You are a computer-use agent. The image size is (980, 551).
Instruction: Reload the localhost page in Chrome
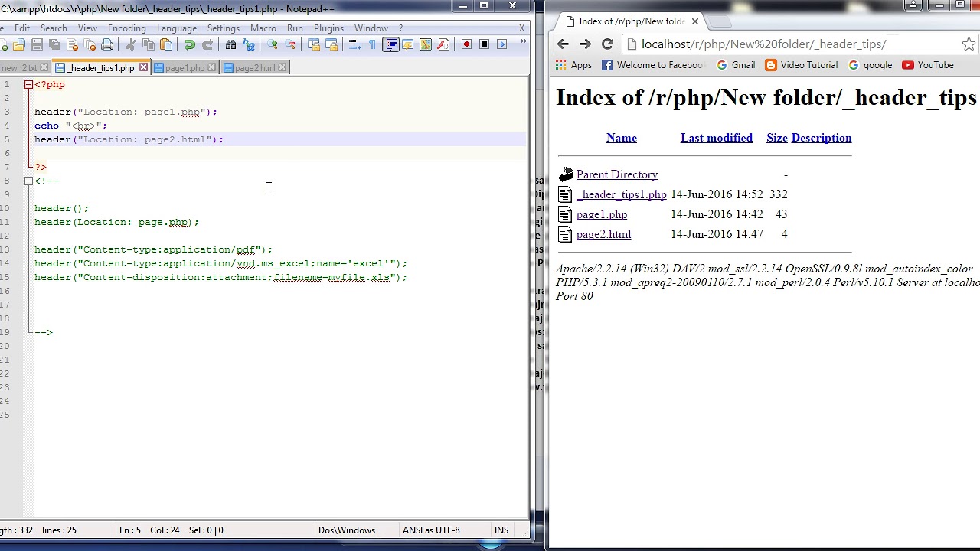coord(607,44)
